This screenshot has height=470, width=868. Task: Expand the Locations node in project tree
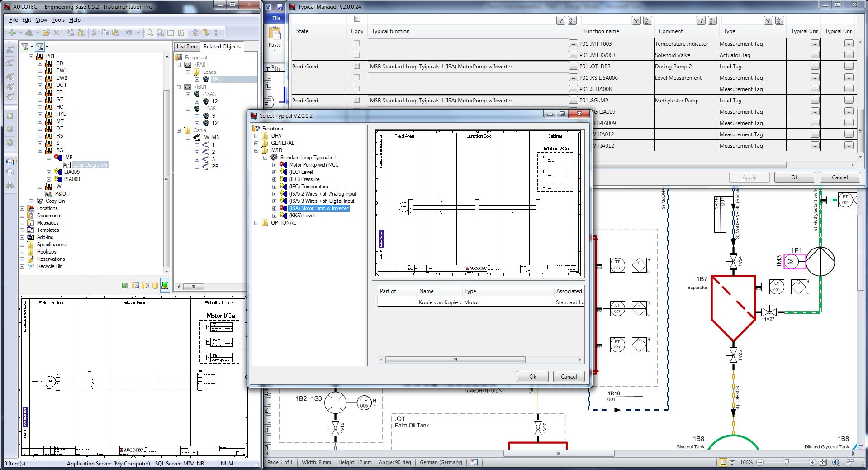[x=22, y=208]
